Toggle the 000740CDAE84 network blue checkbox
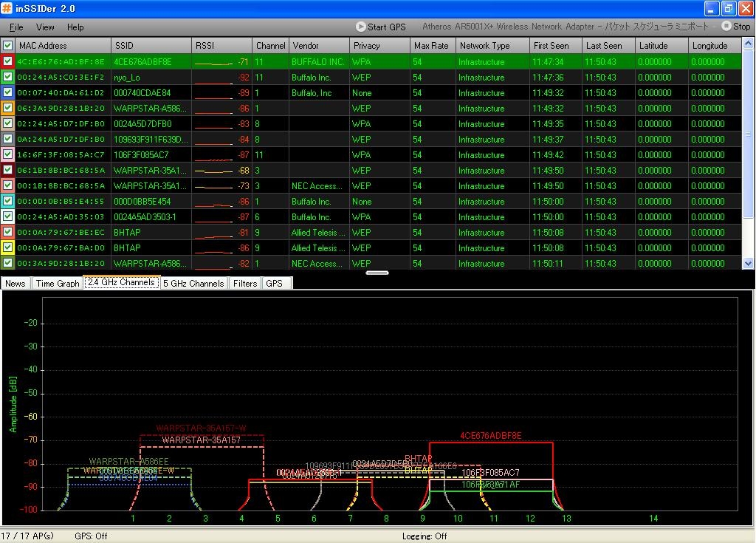 pyautogui.click(x=8, y=93)
